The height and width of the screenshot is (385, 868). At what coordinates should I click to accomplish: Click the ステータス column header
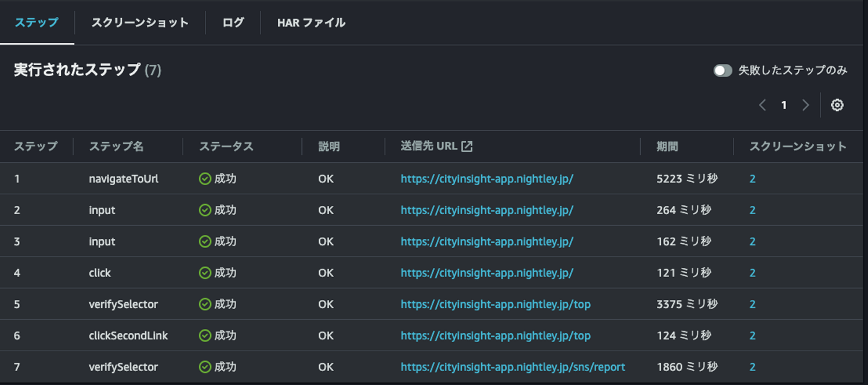226,147
